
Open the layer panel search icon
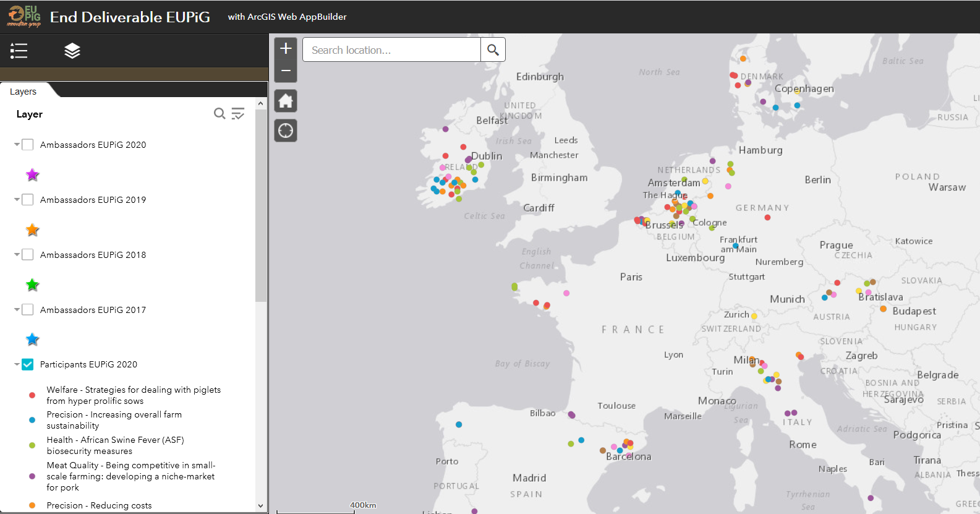click(219, 114)
